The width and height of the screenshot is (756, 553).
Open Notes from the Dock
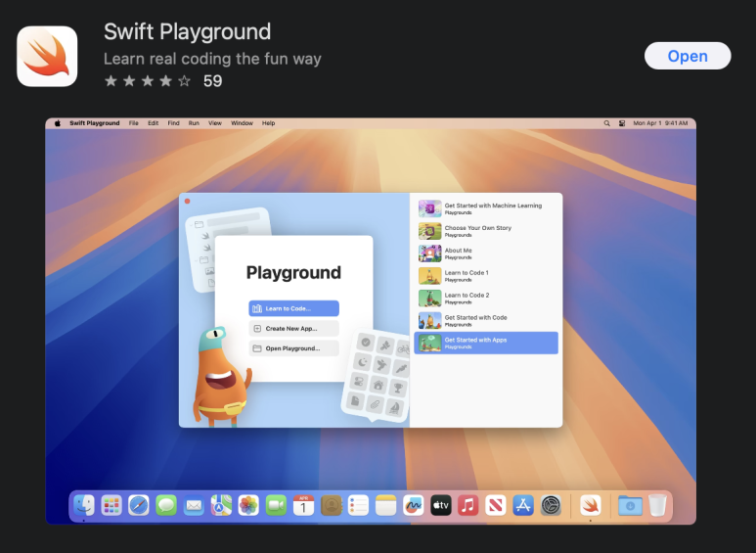pyautogui.click(x=385, y=505)
